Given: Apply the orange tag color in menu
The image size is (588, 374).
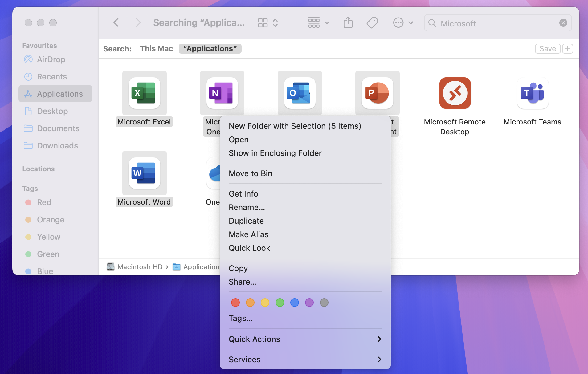Looking at the screenshot, I should pos(250,303).
